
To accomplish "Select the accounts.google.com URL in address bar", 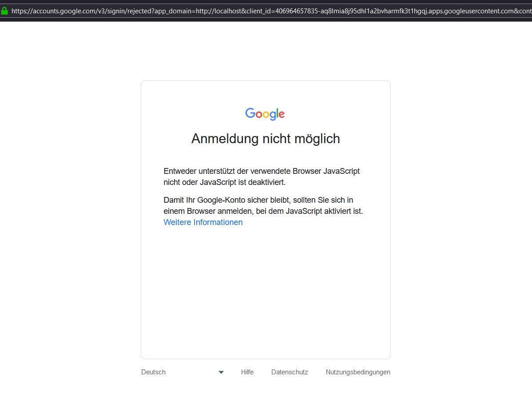I will click(x=271, y=11).
